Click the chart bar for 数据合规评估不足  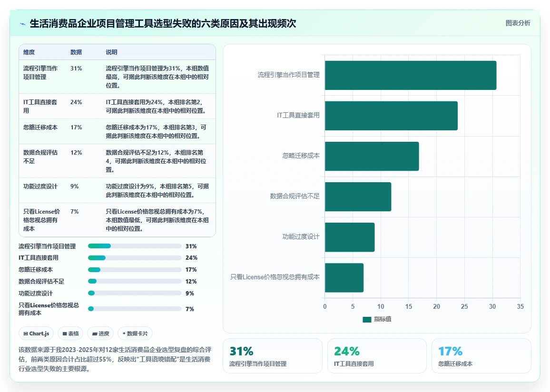tap(358, 196)
